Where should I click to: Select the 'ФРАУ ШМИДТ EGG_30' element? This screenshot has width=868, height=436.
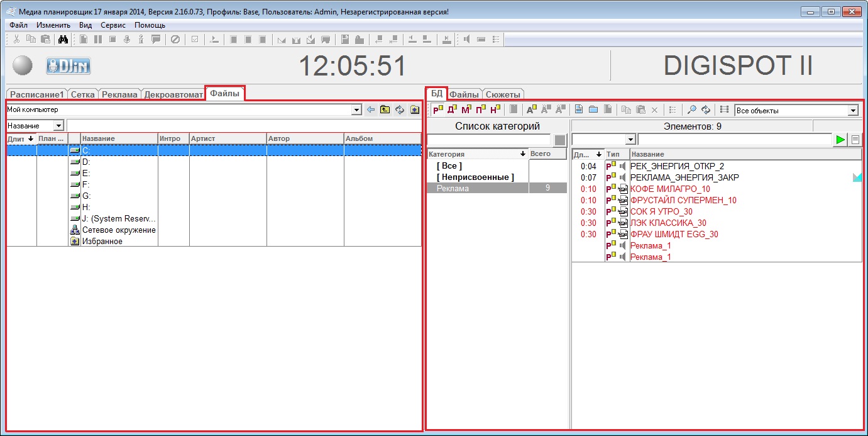tap(674, 234)
